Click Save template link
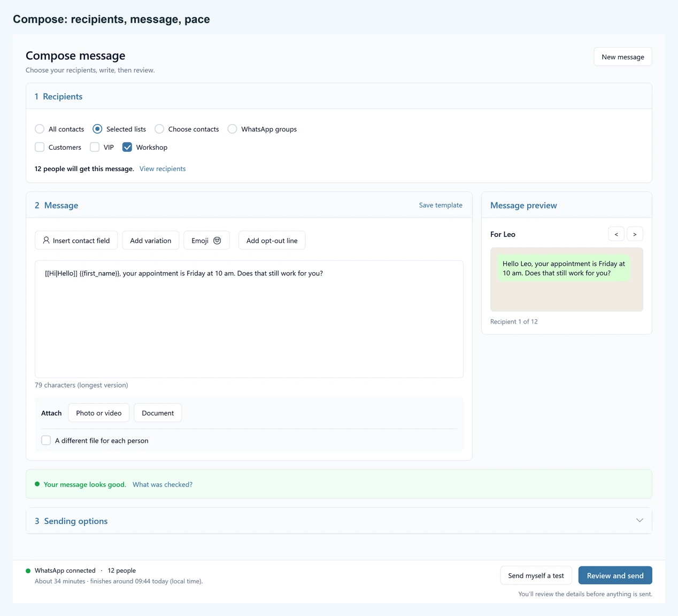 pyautogui.click(x=441, y=205)
